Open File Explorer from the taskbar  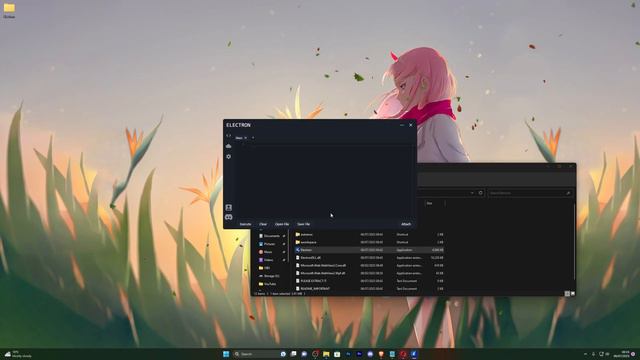click(x=326, y=354)
